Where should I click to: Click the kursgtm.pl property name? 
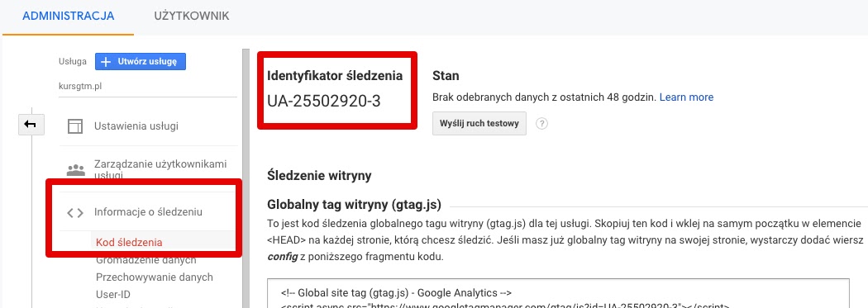tap(80, 86)
